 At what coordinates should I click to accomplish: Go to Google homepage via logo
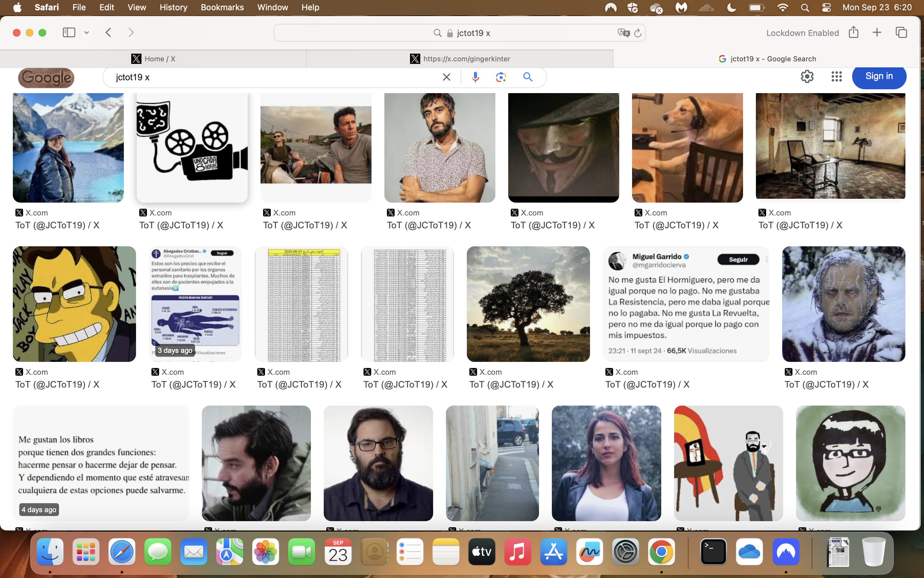(x=46, y=78)
